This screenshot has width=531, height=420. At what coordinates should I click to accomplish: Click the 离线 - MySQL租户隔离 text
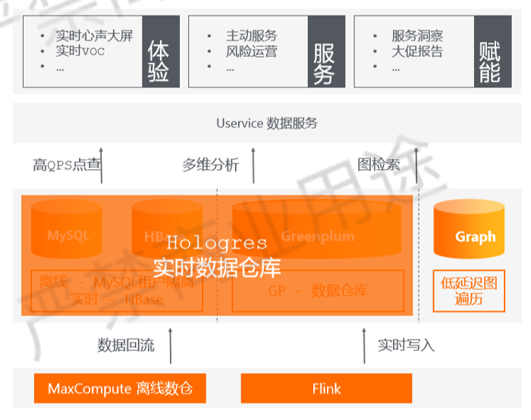click(117, 282)
